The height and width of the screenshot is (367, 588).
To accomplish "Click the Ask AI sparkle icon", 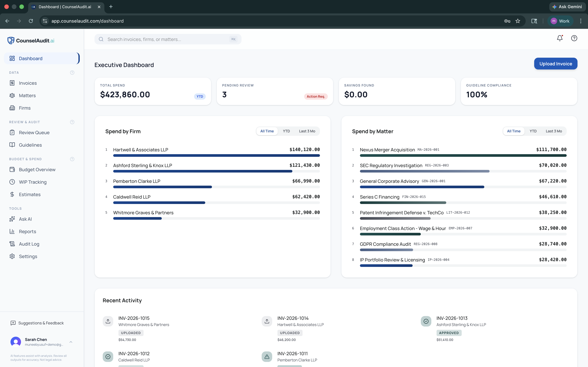I will [12, 219].
